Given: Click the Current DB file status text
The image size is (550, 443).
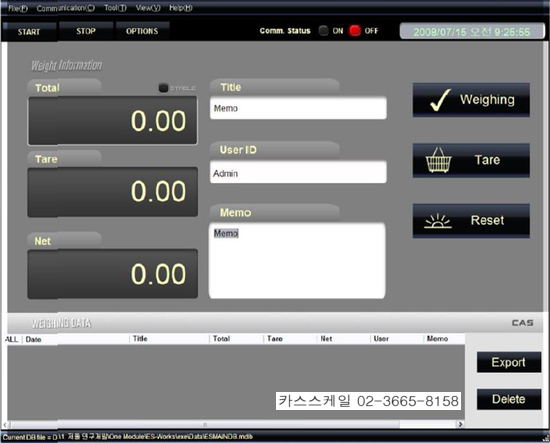Looking at the screenshot, I should point(128,437).
